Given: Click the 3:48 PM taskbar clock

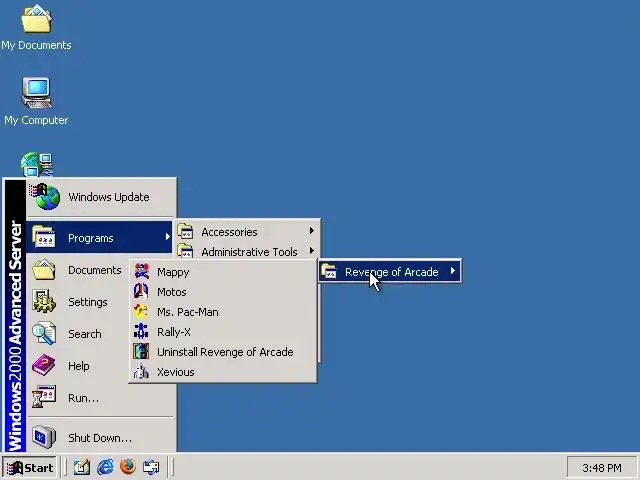Looking at the screenshot, I should (602, 468).
